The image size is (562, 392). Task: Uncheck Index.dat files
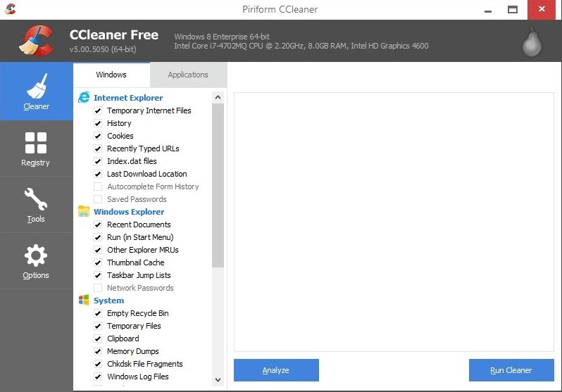tap(98, 161)
